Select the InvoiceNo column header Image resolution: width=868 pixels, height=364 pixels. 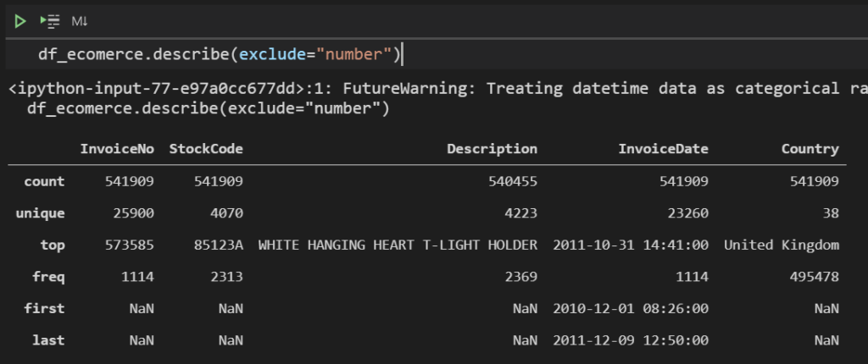(117, 149)
